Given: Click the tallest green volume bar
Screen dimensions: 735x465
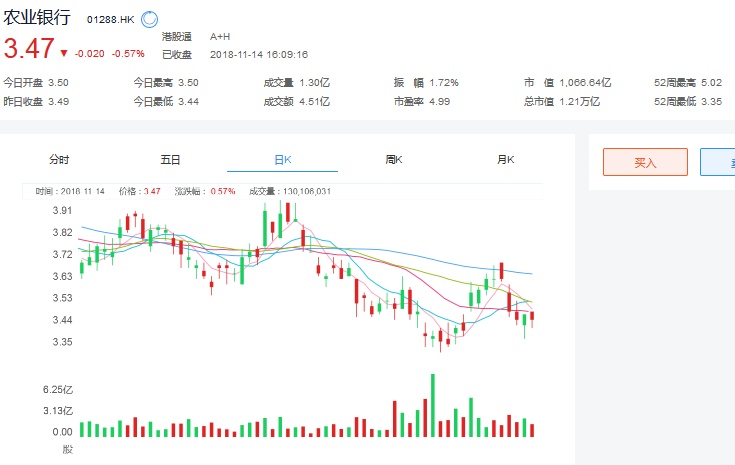Looking at the screenshot, I should pos(433,405).
